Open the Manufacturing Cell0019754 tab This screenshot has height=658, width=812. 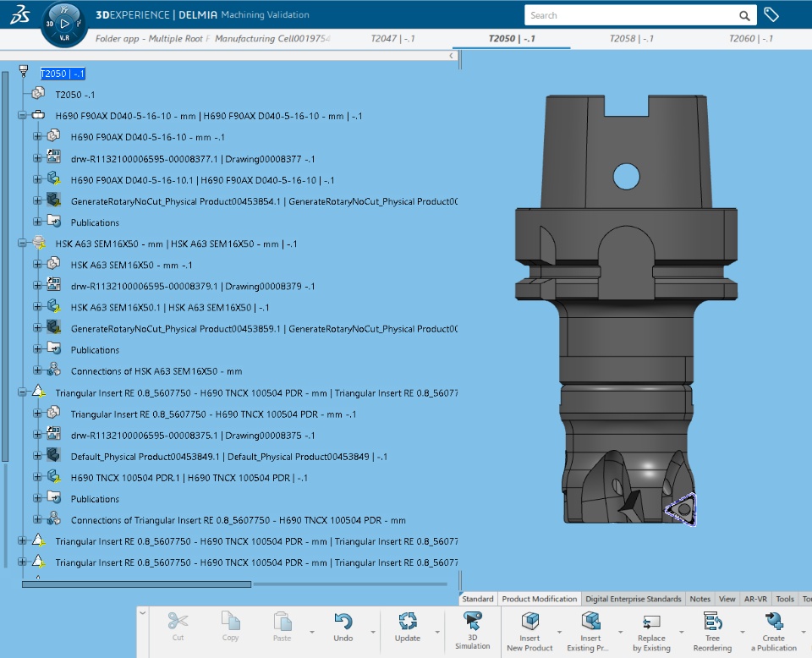pos(272,38)
